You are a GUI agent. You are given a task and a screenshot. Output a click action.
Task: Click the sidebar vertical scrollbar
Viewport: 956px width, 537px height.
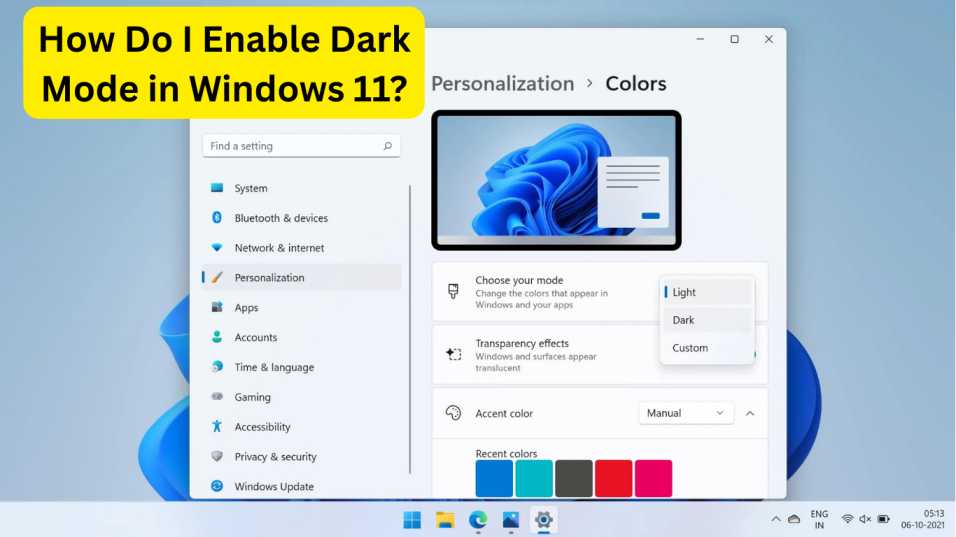tap(410, 329)
